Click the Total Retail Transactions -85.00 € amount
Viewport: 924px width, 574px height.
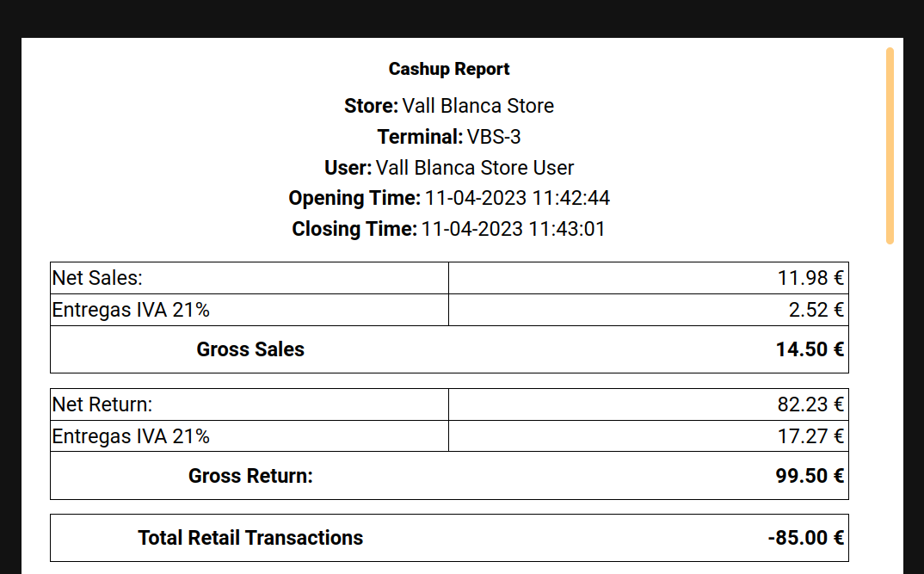805,538
